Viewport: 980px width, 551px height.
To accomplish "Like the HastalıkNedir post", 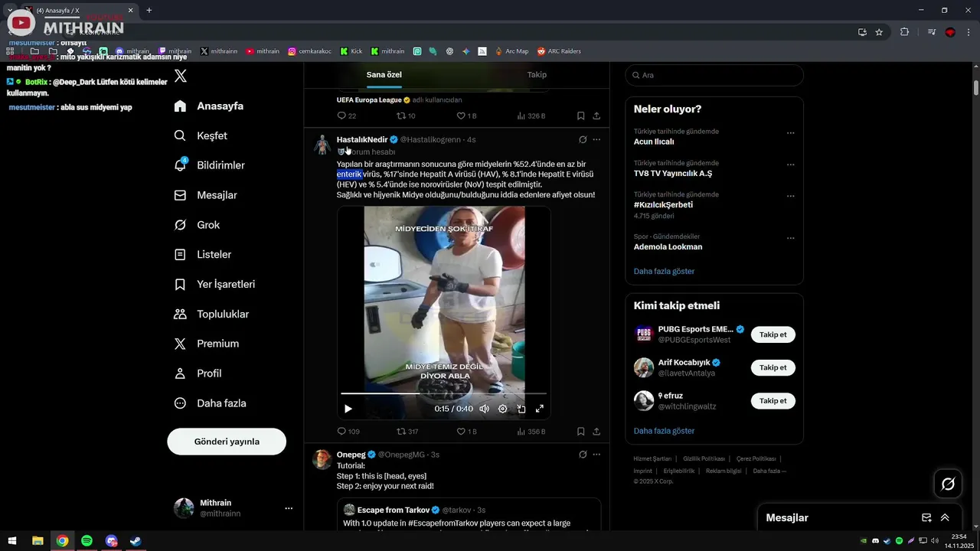I will click(466, 432).
